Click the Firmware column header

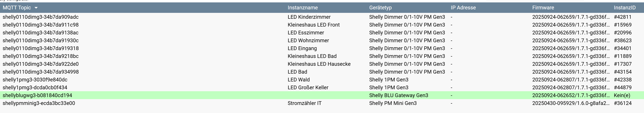pos(543,8)
